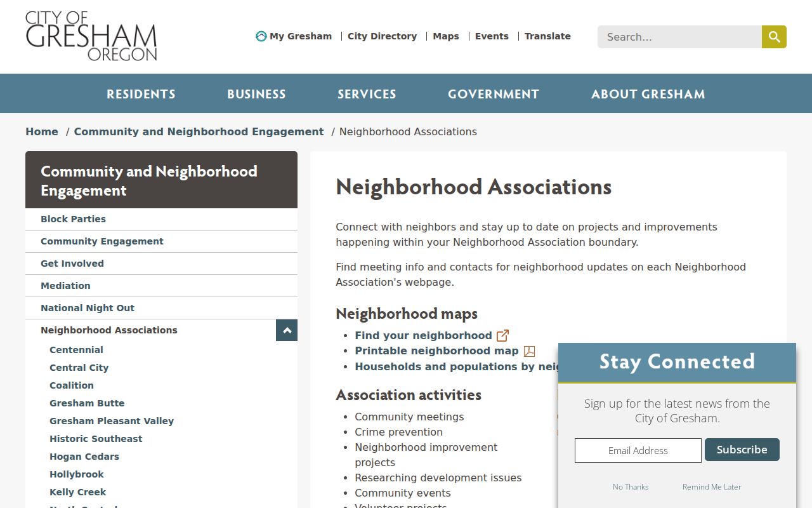812x508 pixels.
Task: Open the Residents main menu
Action: pos(141,94)
